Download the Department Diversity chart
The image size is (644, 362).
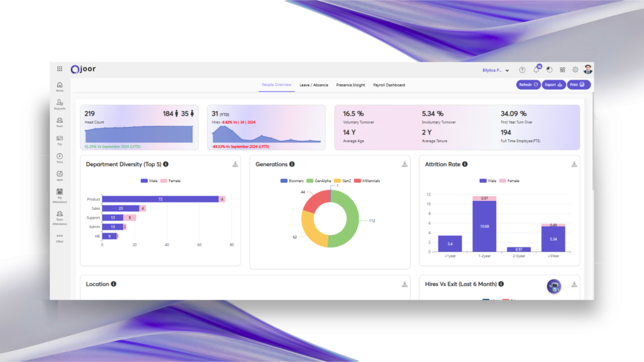pyautogui.click(x=235, y=165)
